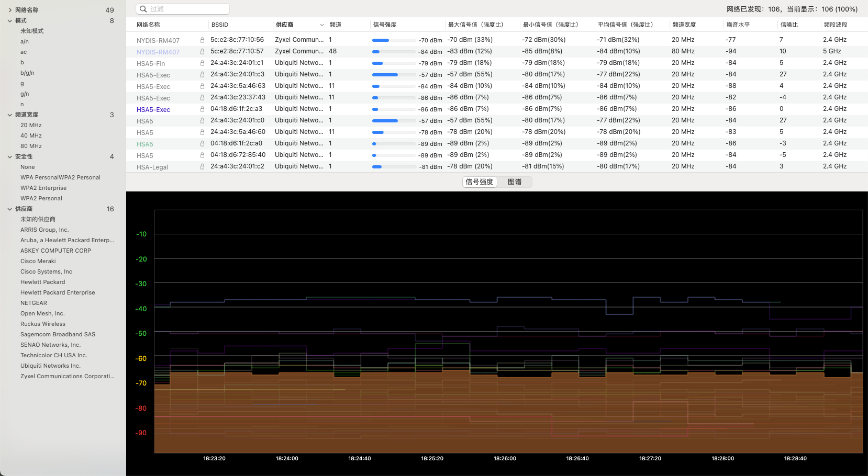Select the a/n mode filter
868x476 pixels.
tap(25, 41)
